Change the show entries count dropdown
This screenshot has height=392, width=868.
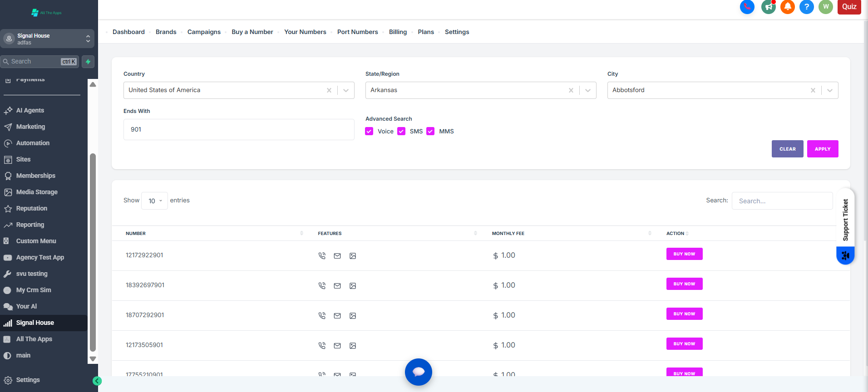click(x=155, y=201)
